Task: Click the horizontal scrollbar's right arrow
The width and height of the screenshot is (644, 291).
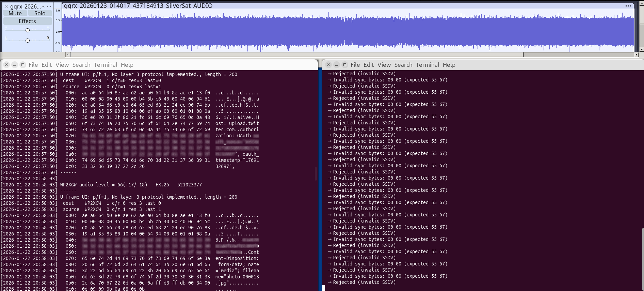Action: point(636,55)
